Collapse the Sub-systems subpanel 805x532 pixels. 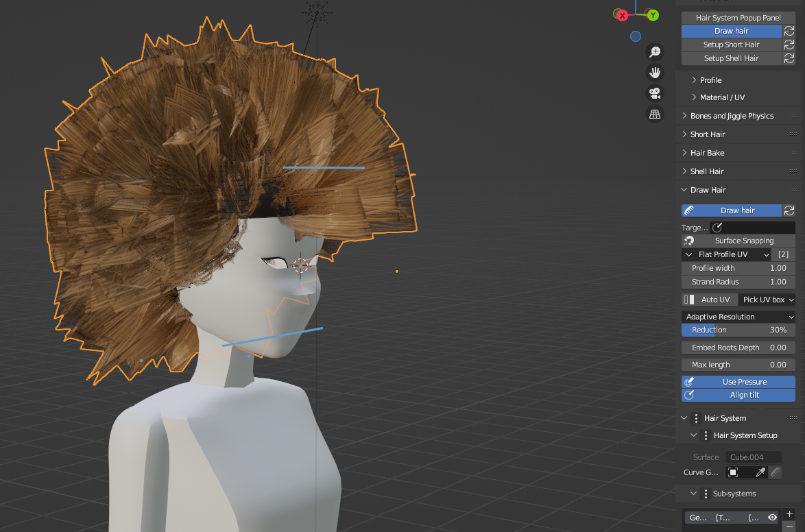(x=694, y=494)
